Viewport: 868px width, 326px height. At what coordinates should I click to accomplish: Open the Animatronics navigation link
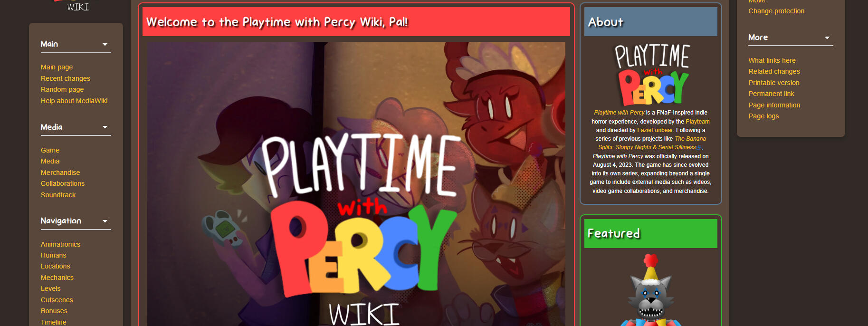(x=60, y=244)
